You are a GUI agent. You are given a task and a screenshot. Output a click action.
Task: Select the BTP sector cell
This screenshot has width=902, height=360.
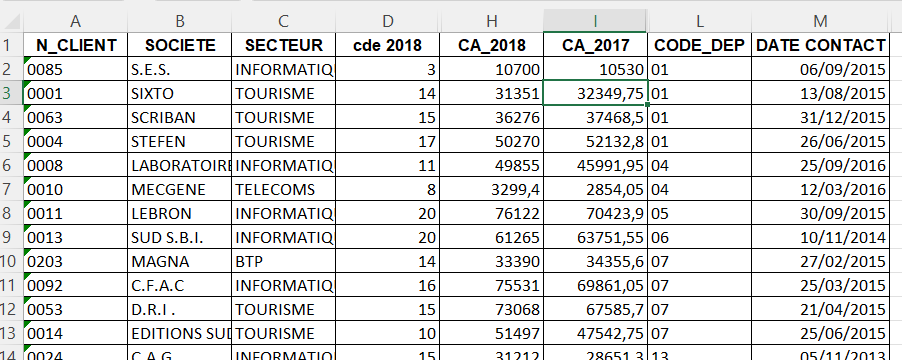pos(284,262)
